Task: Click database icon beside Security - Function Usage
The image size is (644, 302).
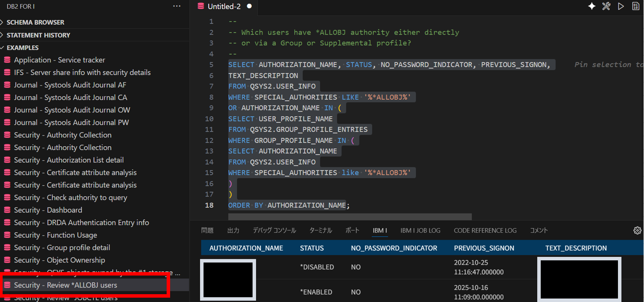Action: click(7, 235)
